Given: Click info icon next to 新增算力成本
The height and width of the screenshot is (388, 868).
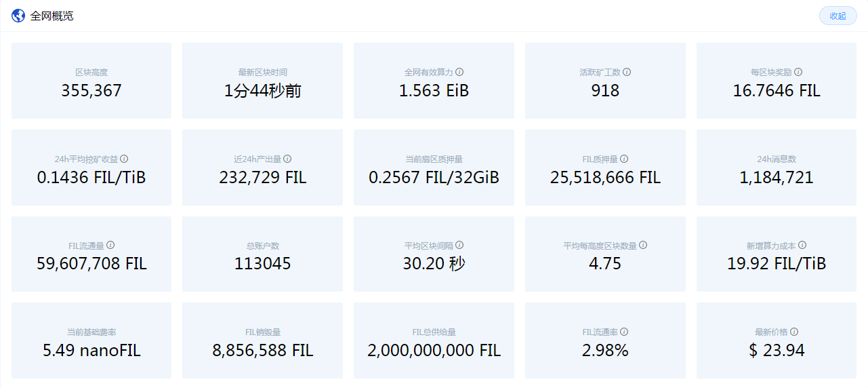Looking at the screenshot, I should point(802,246).
